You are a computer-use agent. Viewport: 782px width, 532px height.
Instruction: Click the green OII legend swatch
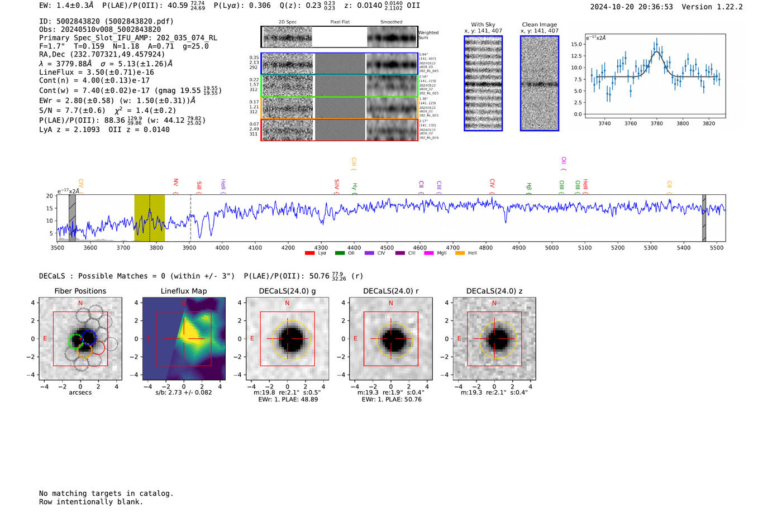pos(340,253)
